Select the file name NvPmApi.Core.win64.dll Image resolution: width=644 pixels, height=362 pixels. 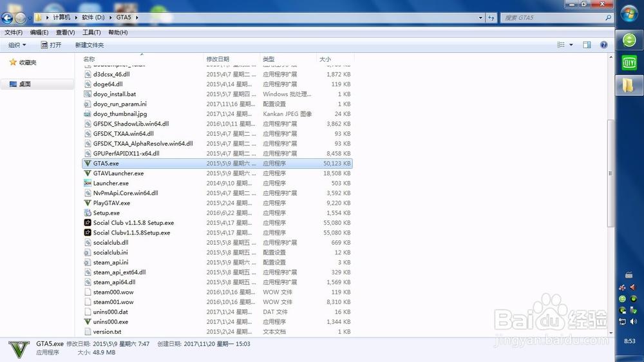tap(126, 193)
